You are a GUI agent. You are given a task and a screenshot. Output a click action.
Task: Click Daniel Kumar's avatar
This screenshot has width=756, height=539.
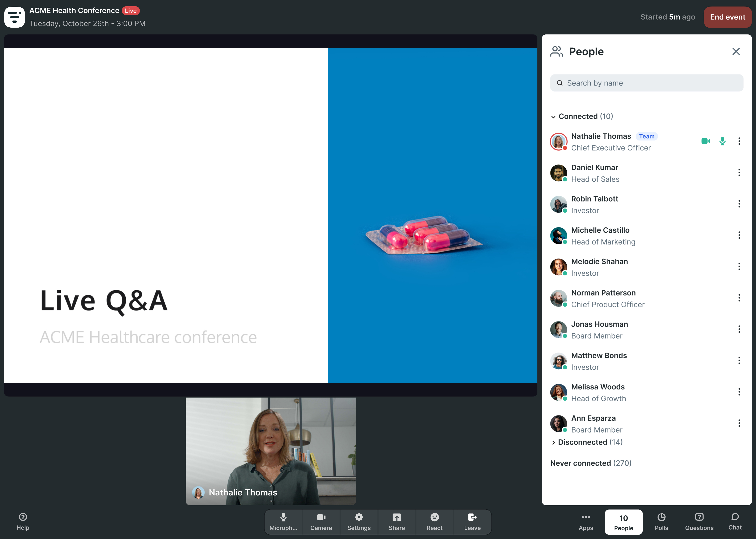559,173
